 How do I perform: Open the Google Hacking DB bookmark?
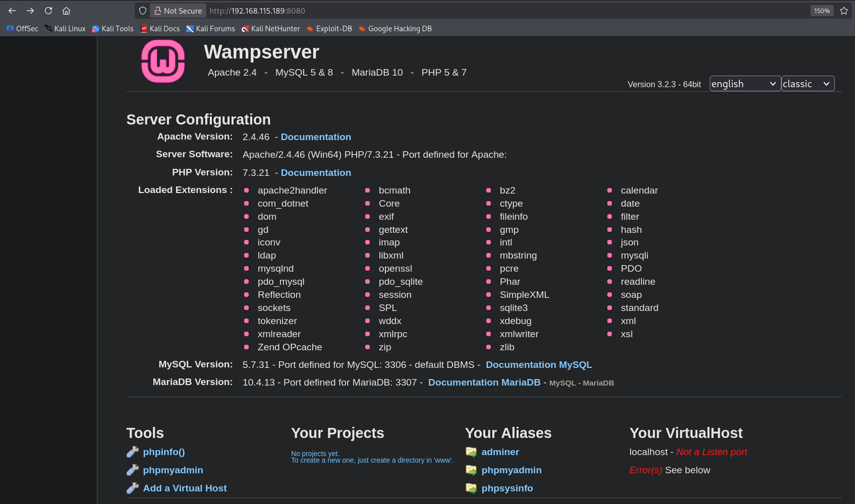(395, 29)
